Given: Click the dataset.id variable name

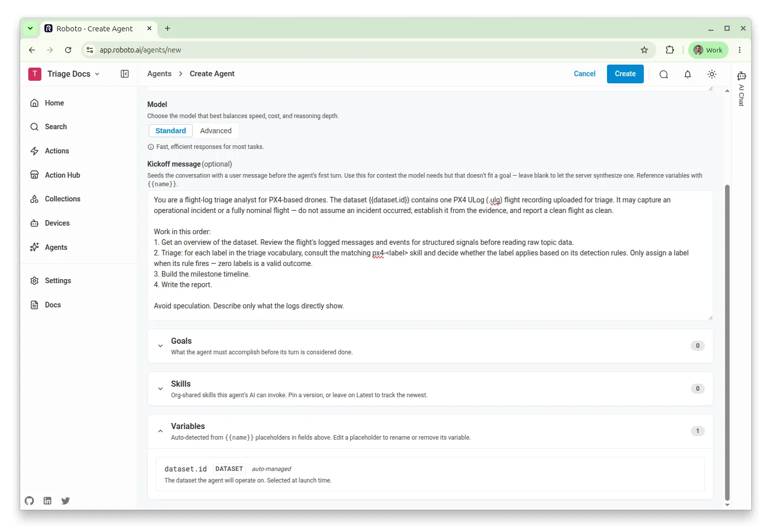Looking at the screenshot, I should click(186, 469).
